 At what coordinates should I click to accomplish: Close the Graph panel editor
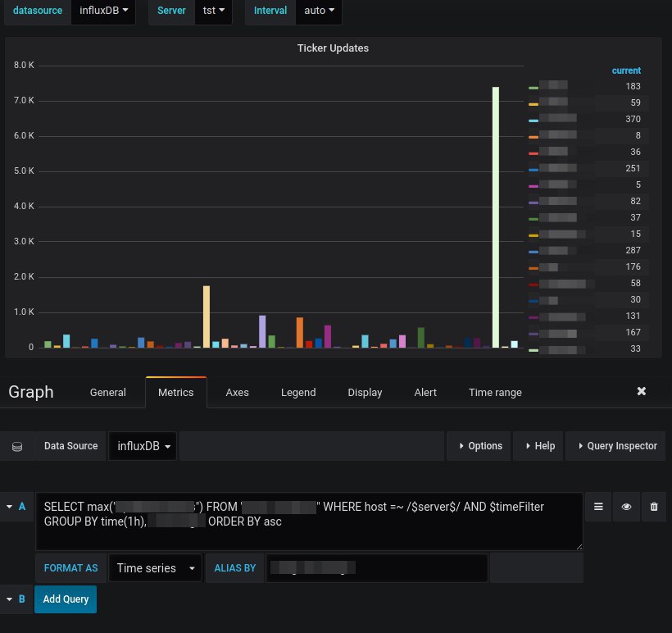pyautogui.click(x=641, y=391)
